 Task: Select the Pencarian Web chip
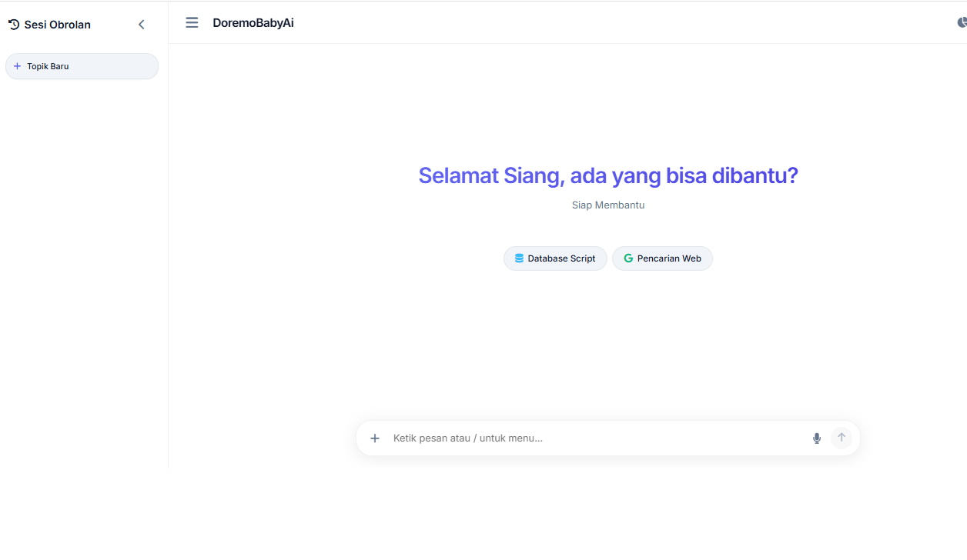point(662,258)
